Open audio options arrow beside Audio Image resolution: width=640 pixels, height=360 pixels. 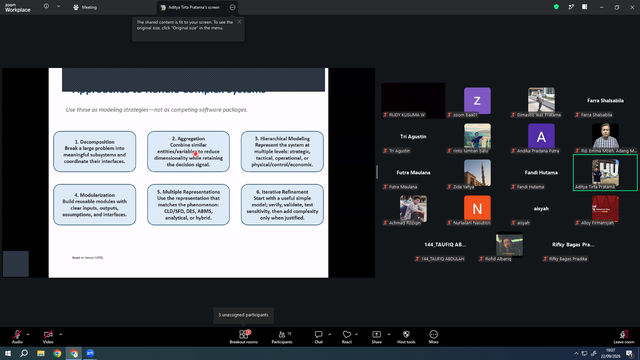[x=28, y=334]
